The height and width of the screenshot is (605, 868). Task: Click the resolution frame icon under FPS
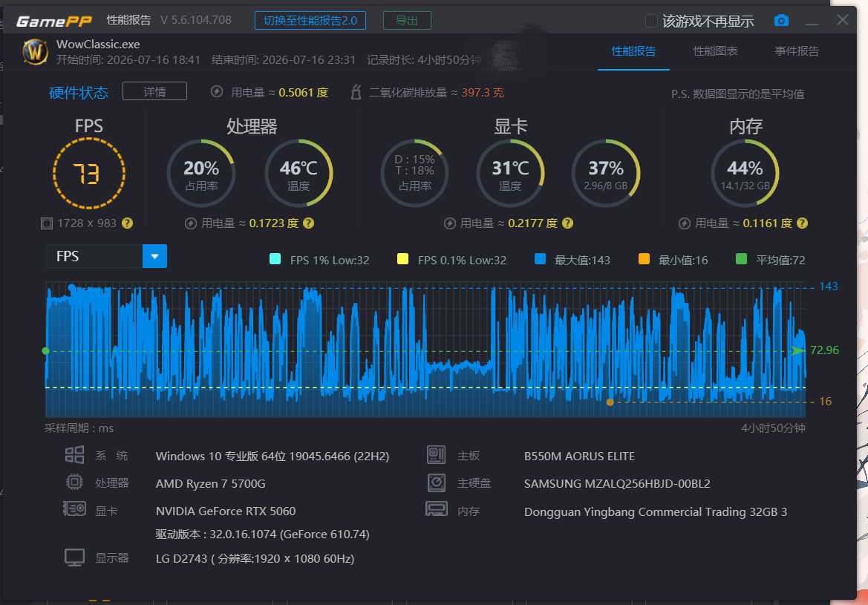(x=47, y=223)
